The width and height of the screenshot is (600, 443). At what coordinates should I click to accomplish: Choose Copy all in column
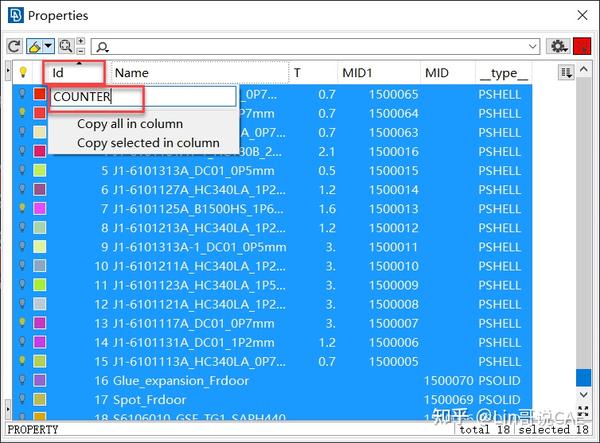[x=130, y=124]
